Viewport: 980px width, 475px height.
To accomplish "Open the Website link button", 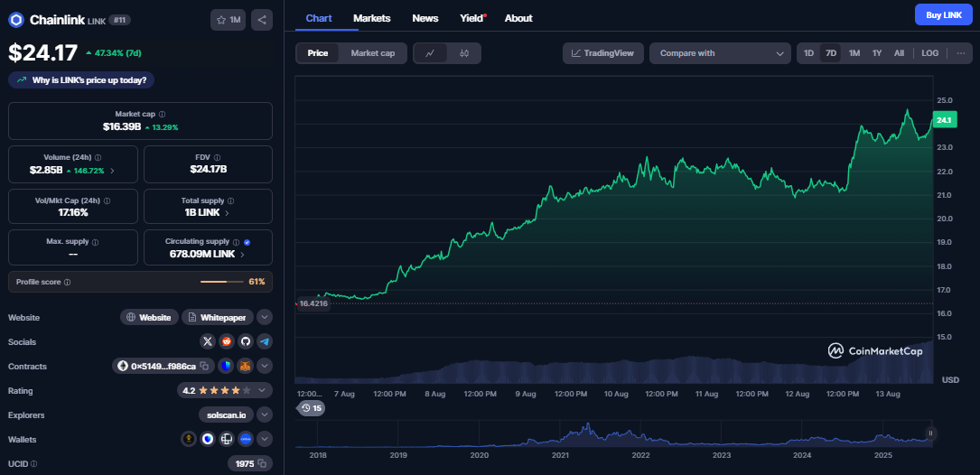I will tap(149, 317).
